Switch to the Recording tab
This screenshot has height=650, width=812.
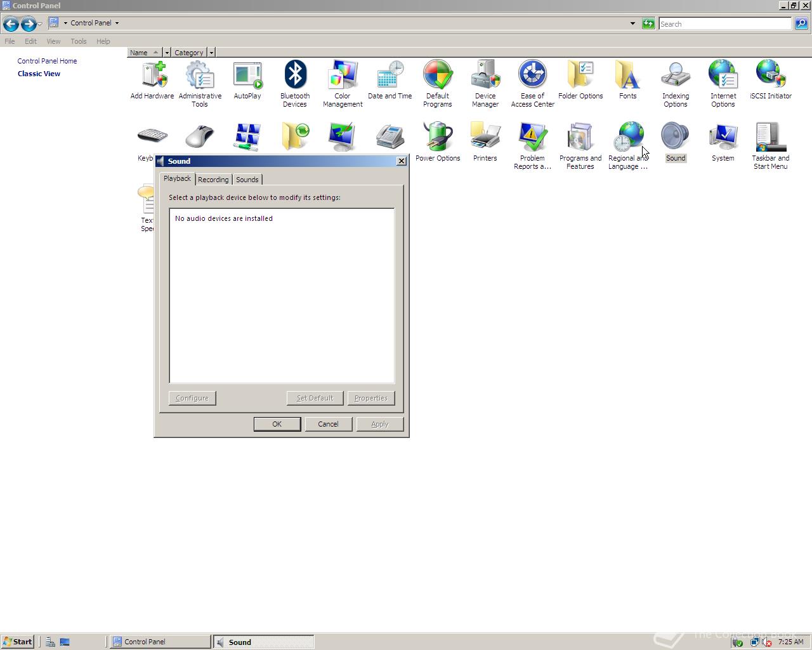[x=213, y=180]
